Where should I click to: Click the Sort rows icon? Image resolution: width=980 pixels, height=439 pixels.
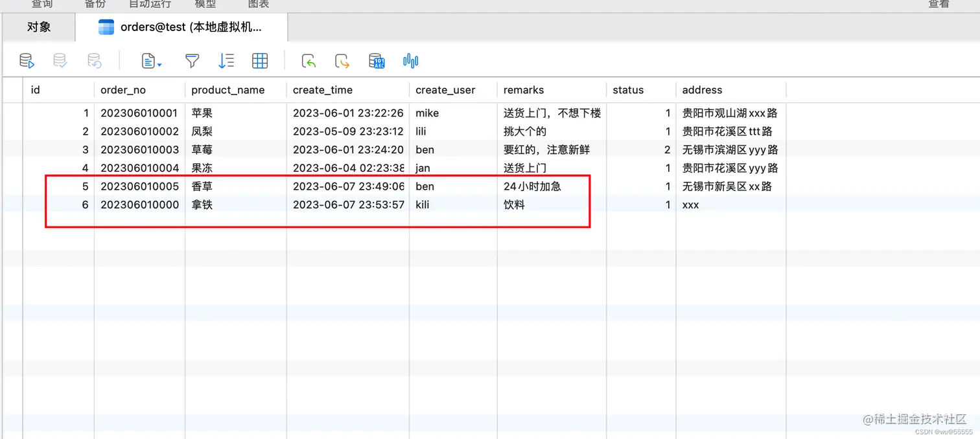tap(226, 61)
